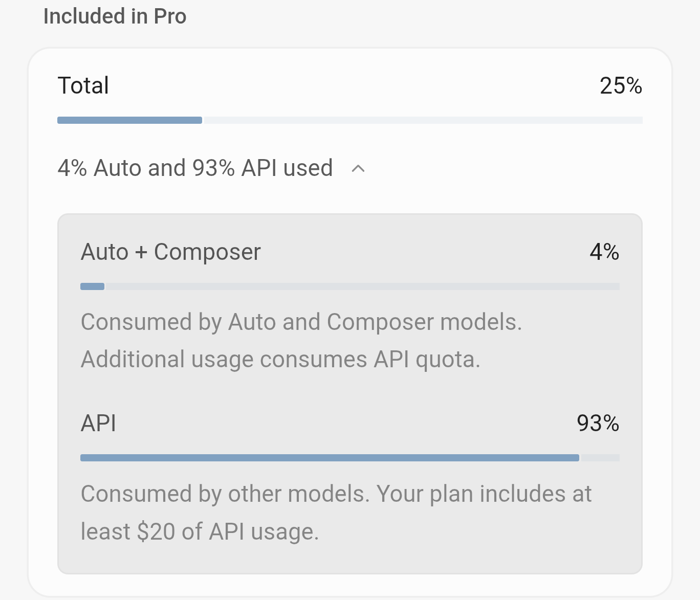Click 'least $20 of API usage' text
This screenshot has height=600, width=700.
pyautogui.click(x=200, y=531)
